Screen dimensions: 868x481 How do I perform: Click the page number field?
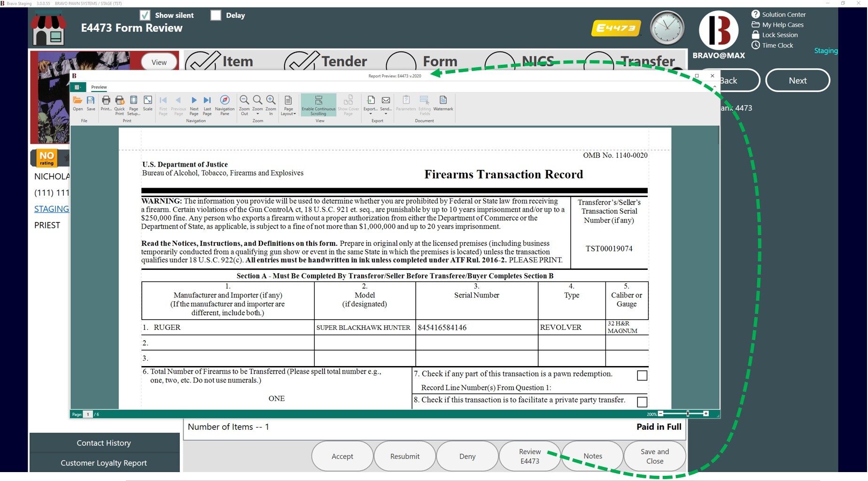click(x=88, y=414)
